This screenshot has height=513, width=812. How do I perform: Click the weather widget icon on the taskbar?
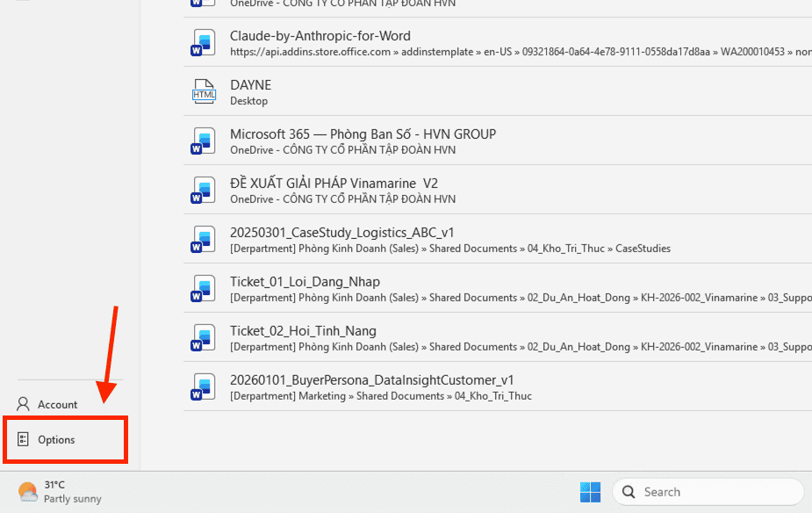pyautogui.click(x=28, y=492)
